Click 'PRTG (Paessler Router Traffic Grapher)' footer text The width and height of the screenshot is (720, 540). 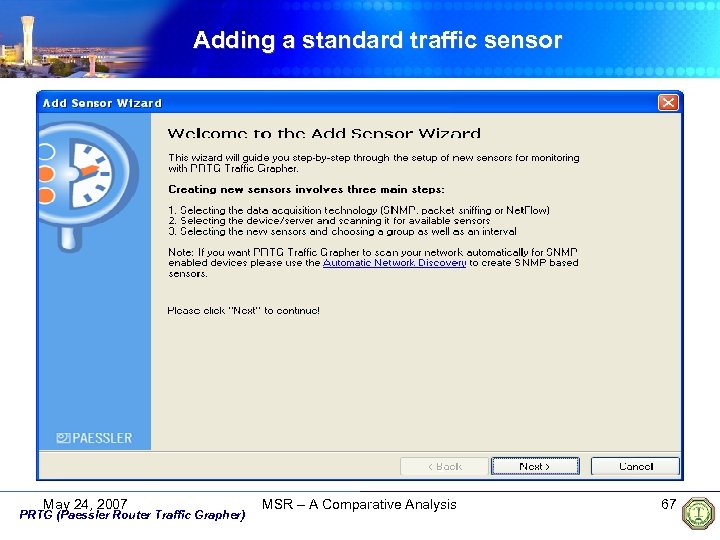[132, 515]
